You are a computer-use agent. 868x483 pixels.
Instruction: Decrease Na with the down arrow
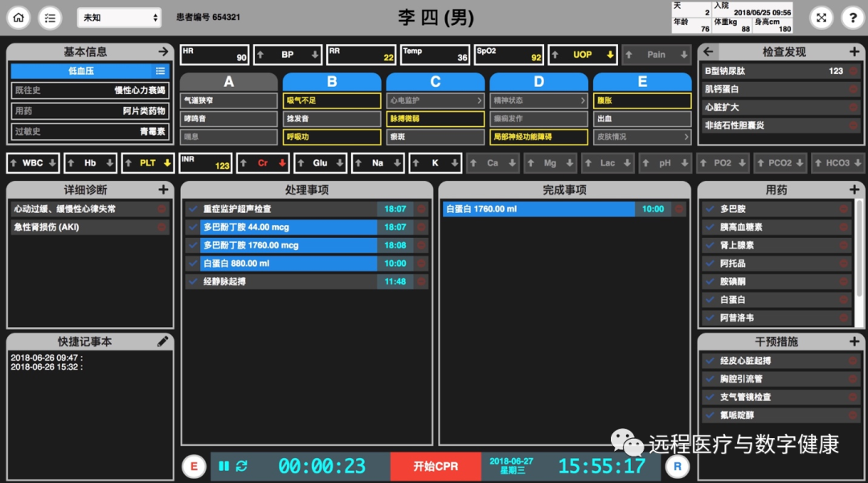[x=397, y=163]
